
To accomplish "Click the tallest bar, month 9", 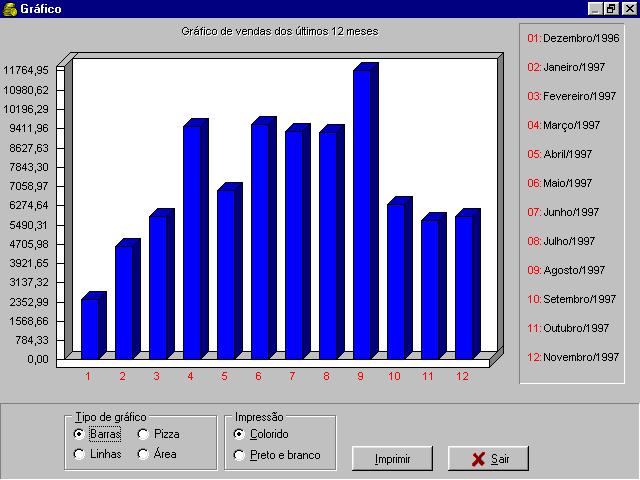I will tap(366, 211).
